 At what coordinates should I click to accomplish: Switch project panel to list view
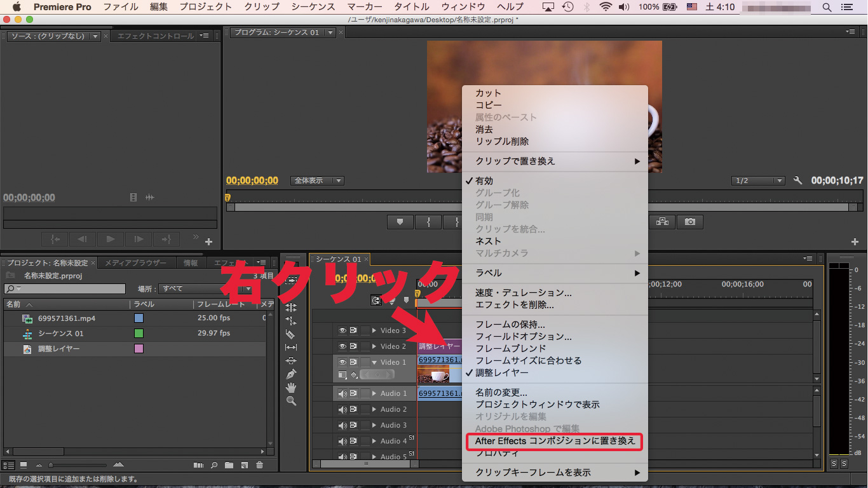[9, 465]
